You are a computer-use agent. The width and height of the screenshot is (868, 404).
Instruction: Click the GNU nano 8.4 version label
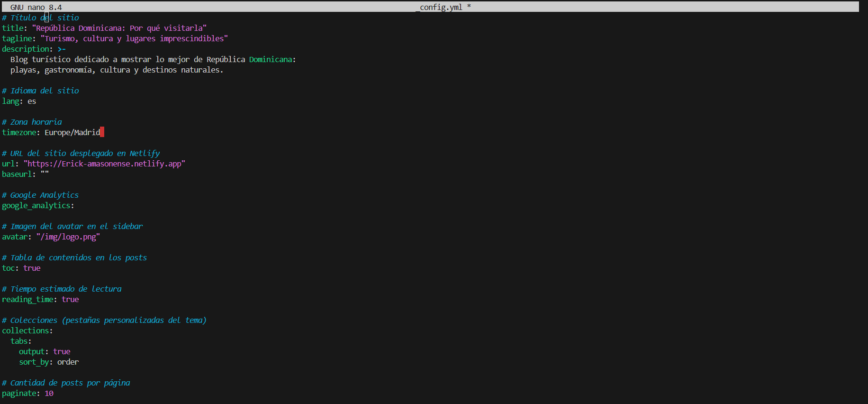(x=36, y=7)
